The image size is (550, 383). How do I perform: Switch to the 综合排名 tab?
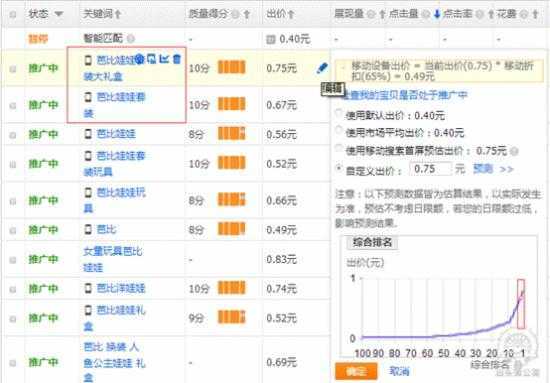pyautogui.click(x=372, y=242)
